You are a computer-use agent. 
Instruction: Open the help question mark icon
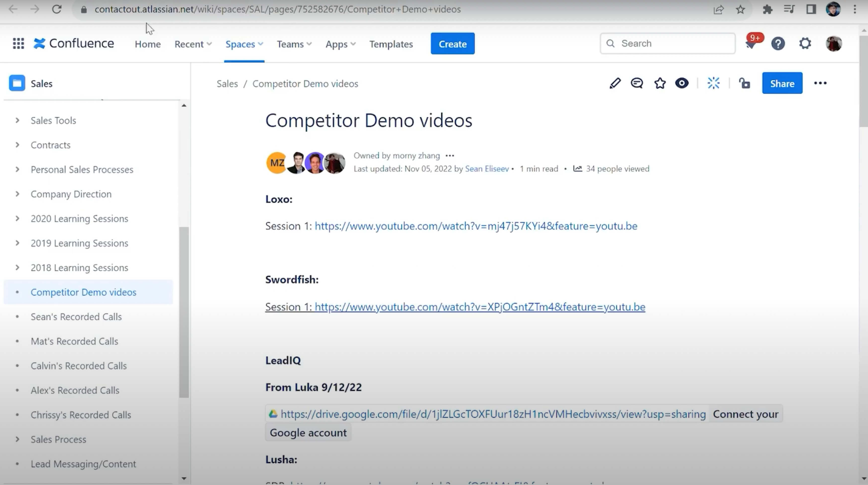coord(778,44)
